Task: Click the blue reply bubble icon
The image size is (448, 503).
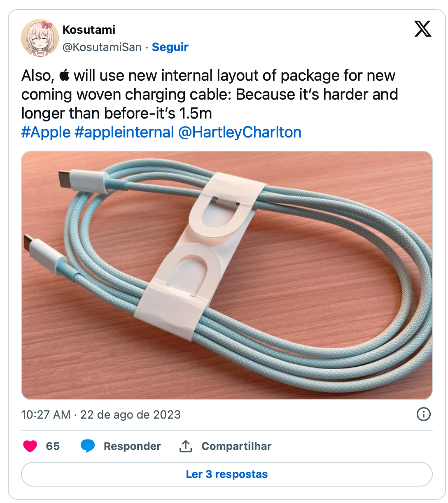Action: click(x=88, y=446)
